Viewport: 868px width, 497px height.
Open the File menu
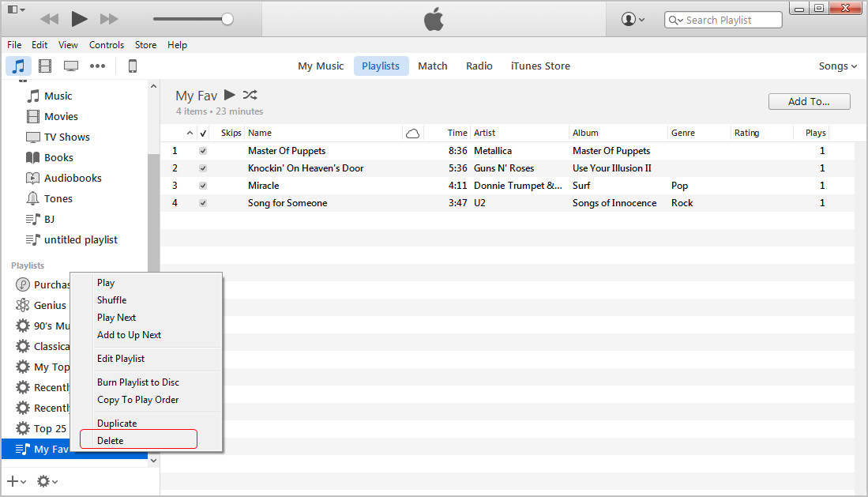click(14, 45)
